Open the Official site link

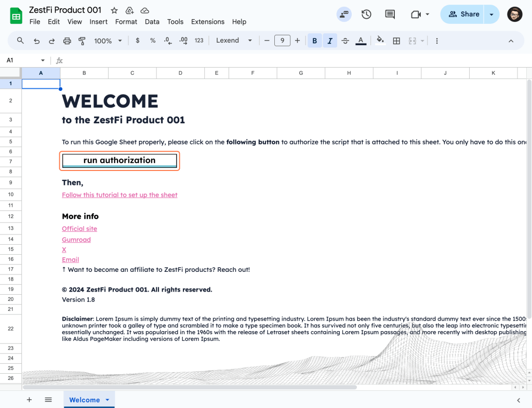[x=79, y=228]
